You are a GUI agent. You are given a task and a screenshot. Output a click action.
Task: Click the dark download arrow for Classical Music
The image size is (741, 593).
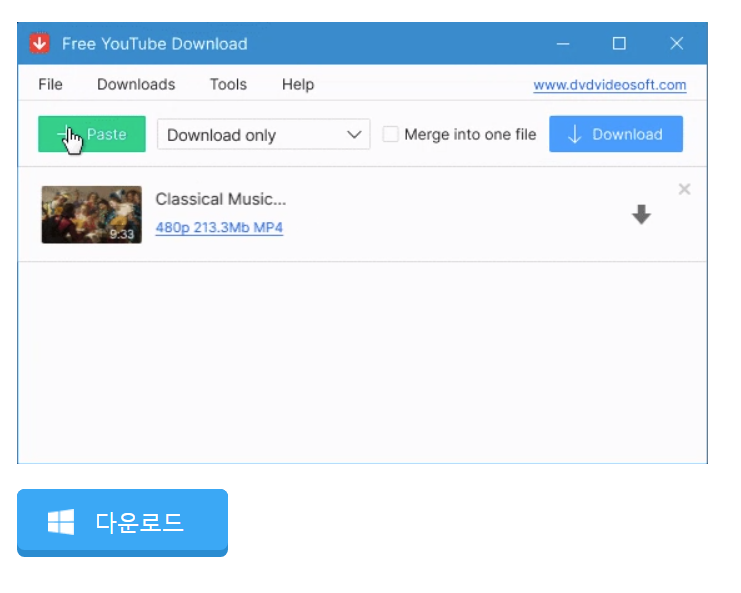(641, 215)
